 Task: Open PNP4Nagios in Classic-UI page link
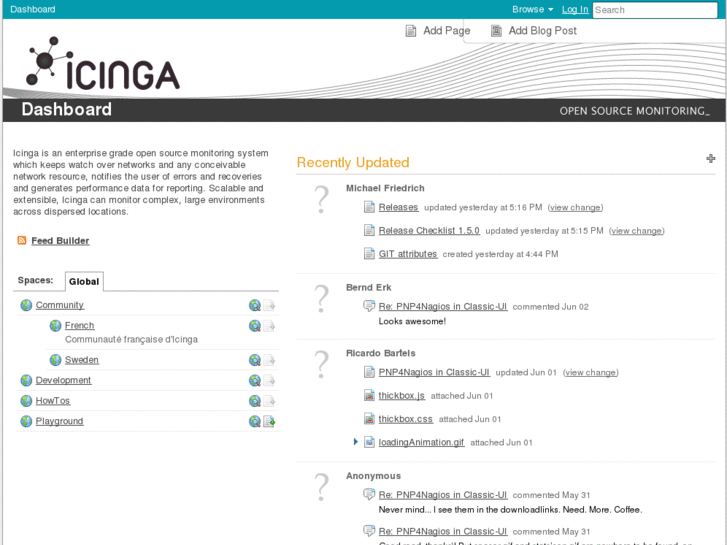[434, 372]
